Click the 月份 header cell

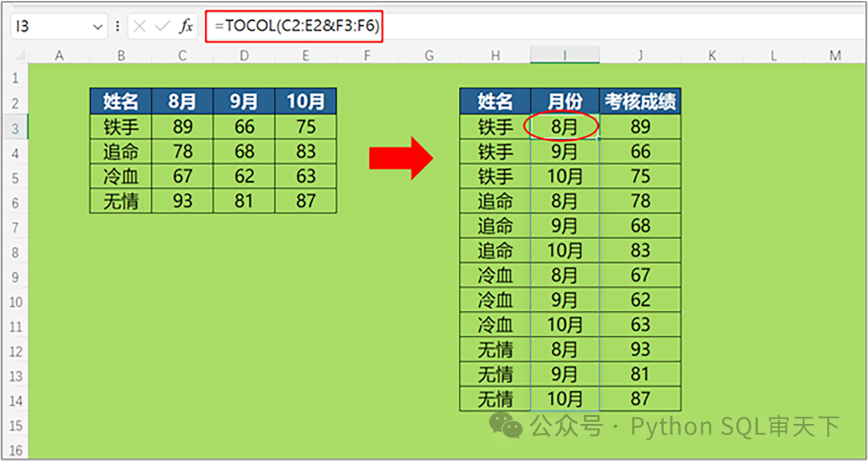click(x=565, y=101)
